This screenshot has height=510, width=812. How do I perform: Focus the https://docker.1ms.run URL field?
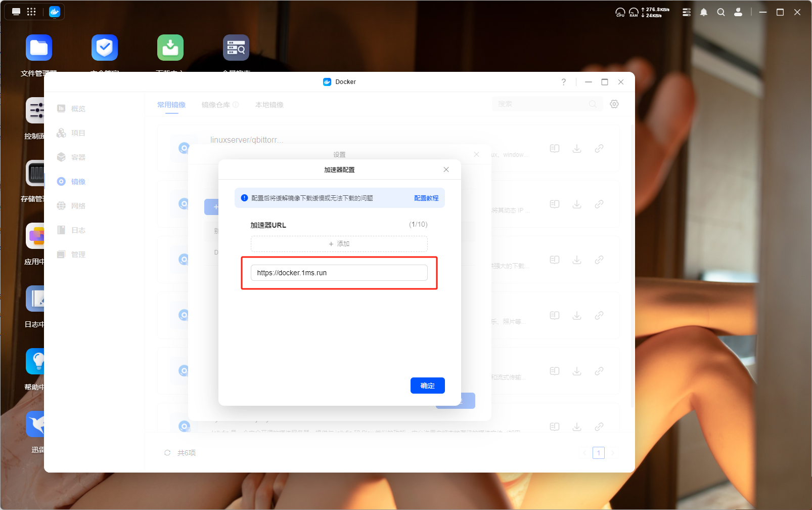coord(339,273)
